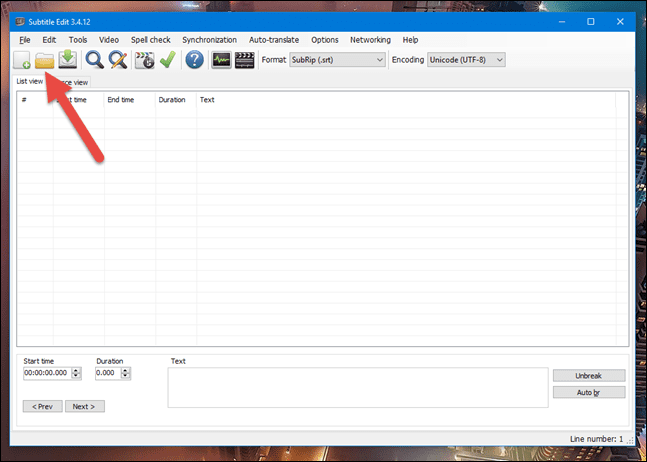Open a subtitle file via folder icon
Viewport: 647px width, 462px height.
click(45, 60)
